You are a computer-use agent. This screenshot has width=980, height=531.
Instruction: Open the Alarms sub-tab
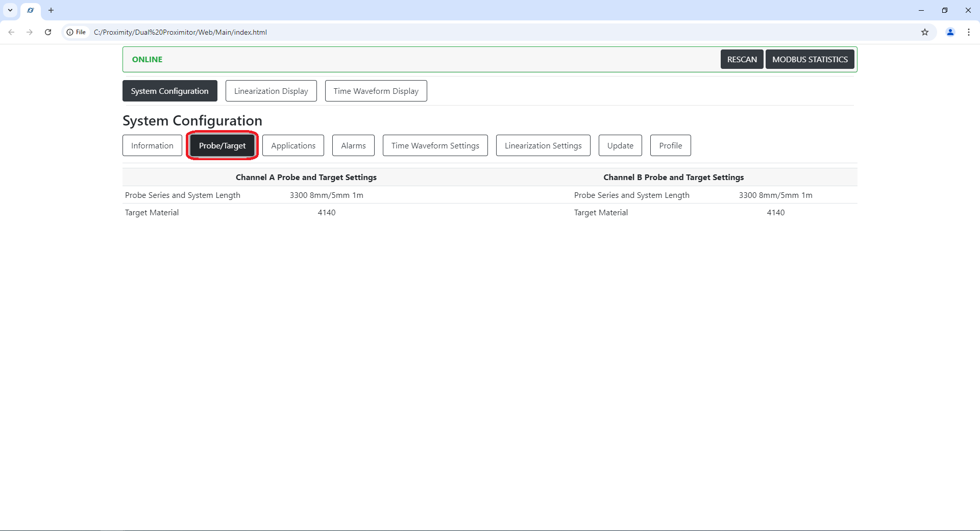(x=353, y=145)
